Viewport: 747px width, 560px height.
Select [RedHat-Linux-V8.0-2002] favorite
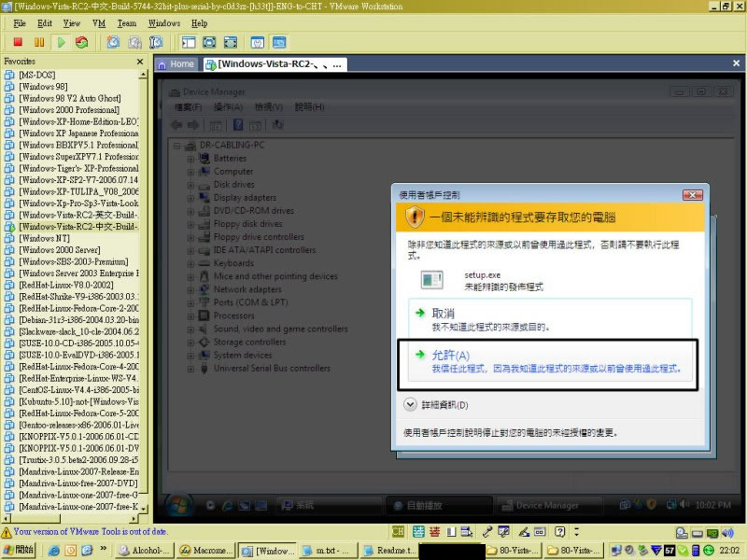point(66,285)
